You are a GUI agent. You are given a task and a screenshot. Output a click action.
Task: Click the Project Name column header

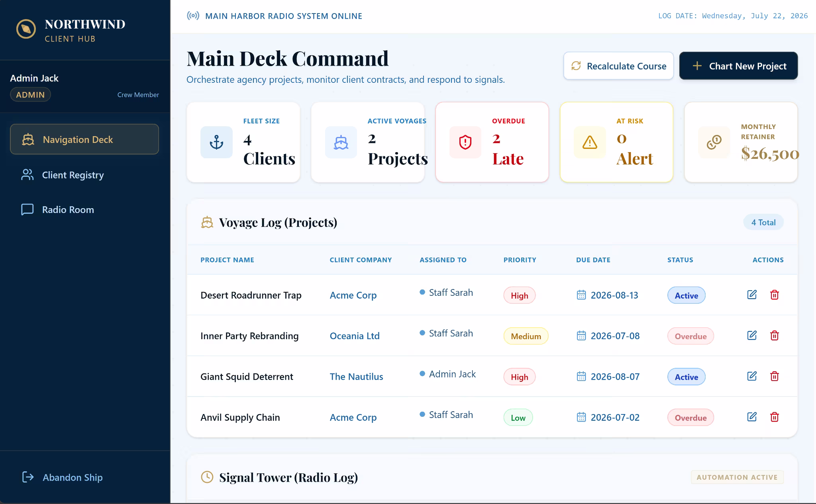(x=227, y=260)
